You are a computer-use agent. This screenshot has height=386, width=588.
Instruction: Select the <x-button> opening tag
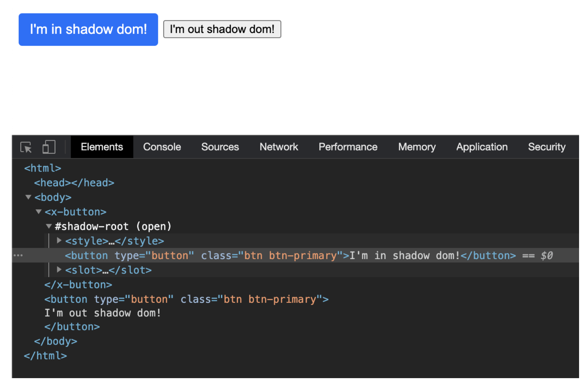75,212
